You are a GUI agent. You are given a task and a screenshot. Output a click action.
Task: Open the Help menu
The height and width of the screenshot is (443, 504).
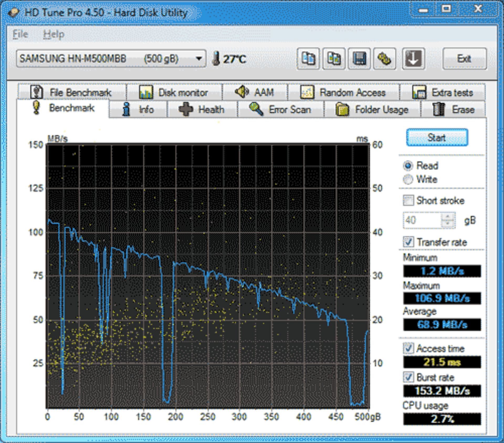54,34
